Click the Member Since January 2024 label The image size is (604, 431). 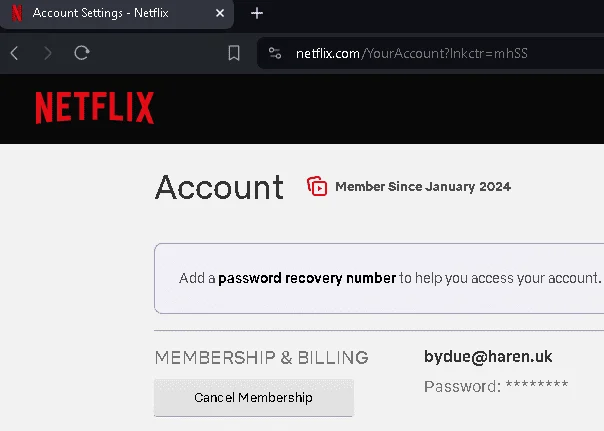point(423,187)
